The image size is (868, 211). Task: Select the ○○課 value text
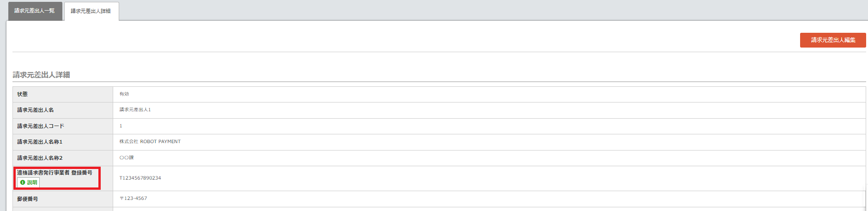click(127, 158)
